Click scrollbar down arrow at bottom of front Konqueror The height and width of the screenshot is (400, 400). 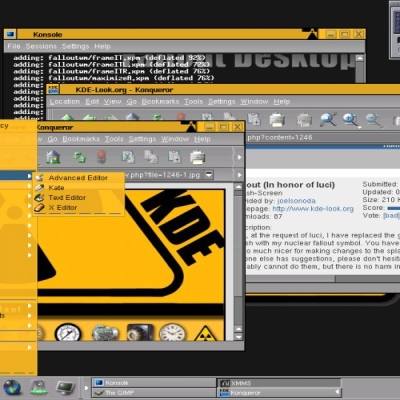click(x=238, y=337)
